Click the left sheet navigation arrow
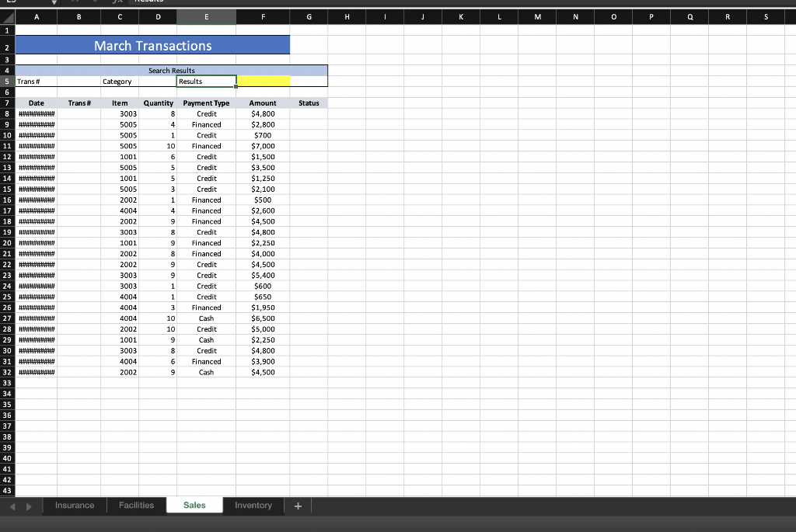Image resolution: width=796 pixels, height=532 pixels. coord(11,505)
